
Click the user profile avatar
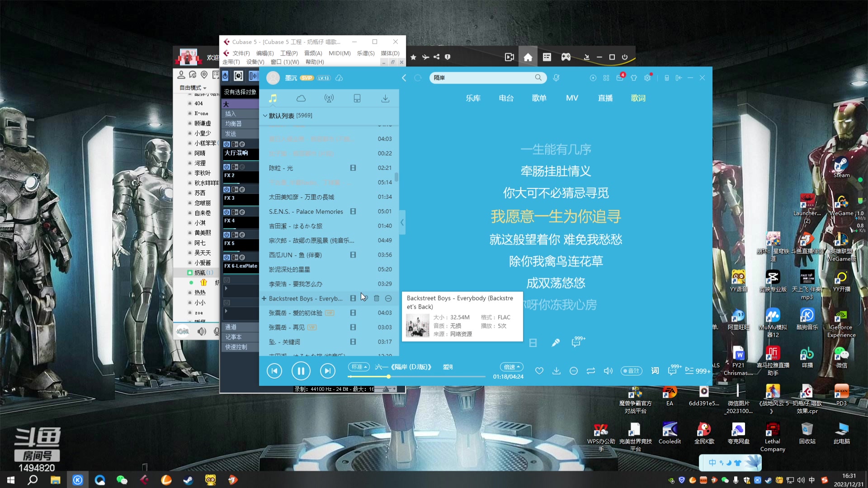click(x=273, y=78)
